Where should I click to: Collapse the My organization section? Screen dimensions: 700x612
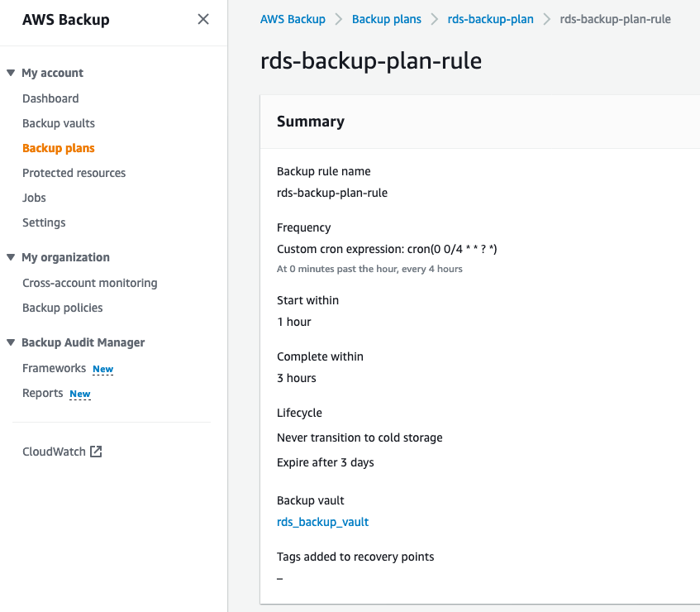click(x=11, y=257)
